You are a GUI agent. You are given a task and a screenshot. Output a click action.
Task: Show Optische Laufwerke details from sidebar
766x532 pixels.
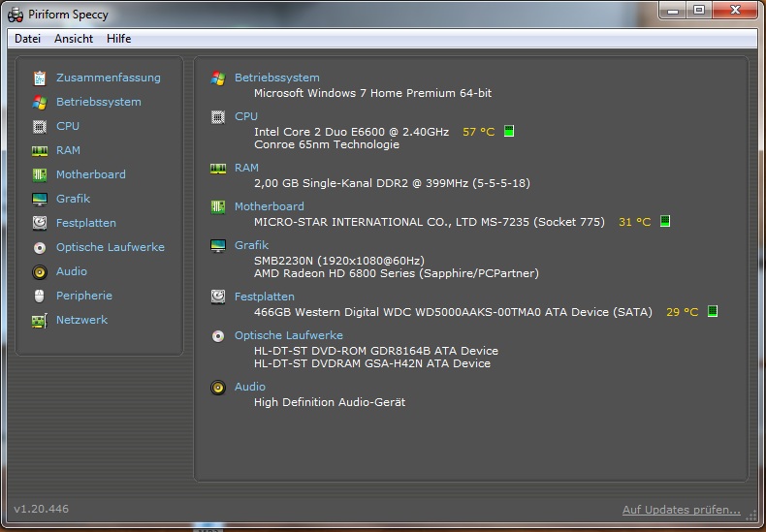pos(110,247)
